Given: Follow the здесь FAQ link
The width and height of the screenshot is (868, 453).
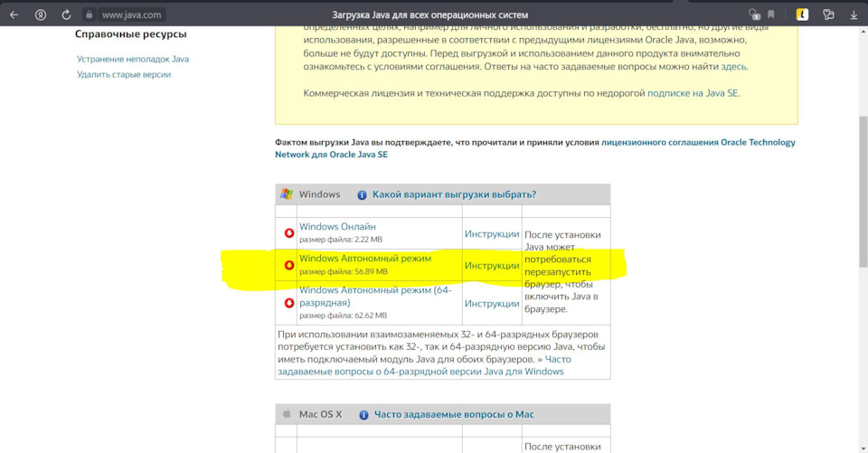Looking at the screenshot, I should click(733, 66).
